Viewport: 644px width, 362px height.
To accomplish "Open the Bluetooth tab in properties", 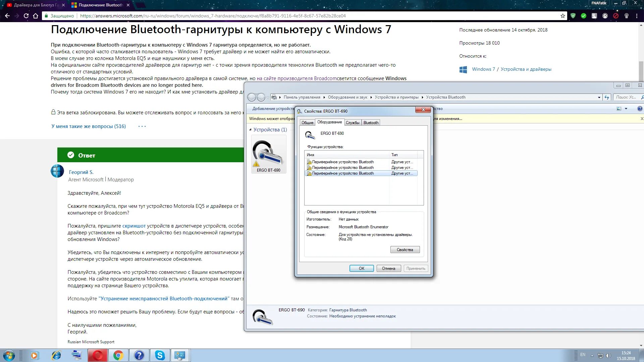I will click(x=371, y=123).
